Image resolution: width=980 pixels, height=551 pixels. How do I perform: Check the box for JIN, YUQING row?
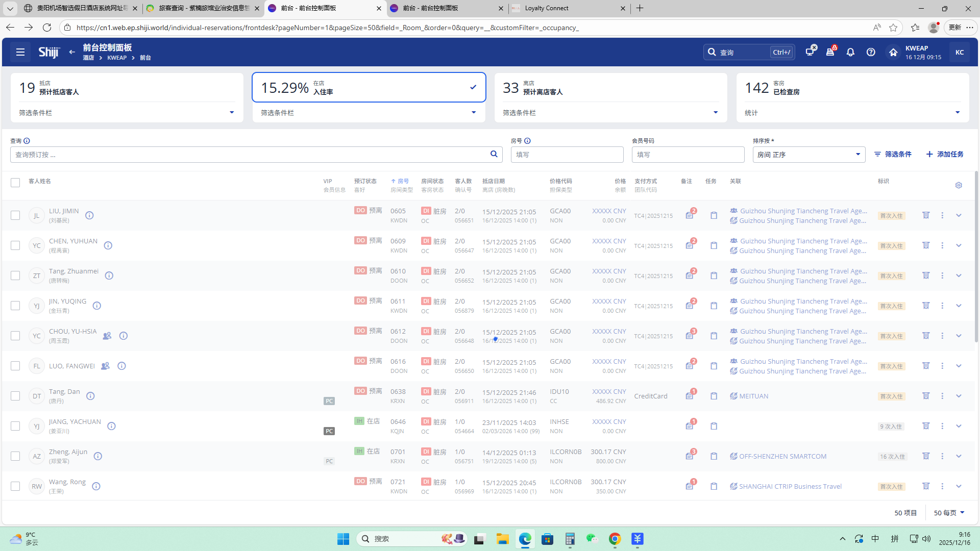(15, 306)
